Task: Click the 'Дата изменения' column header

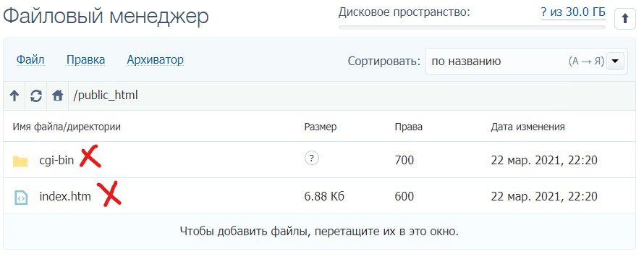Action: [528, 127]
